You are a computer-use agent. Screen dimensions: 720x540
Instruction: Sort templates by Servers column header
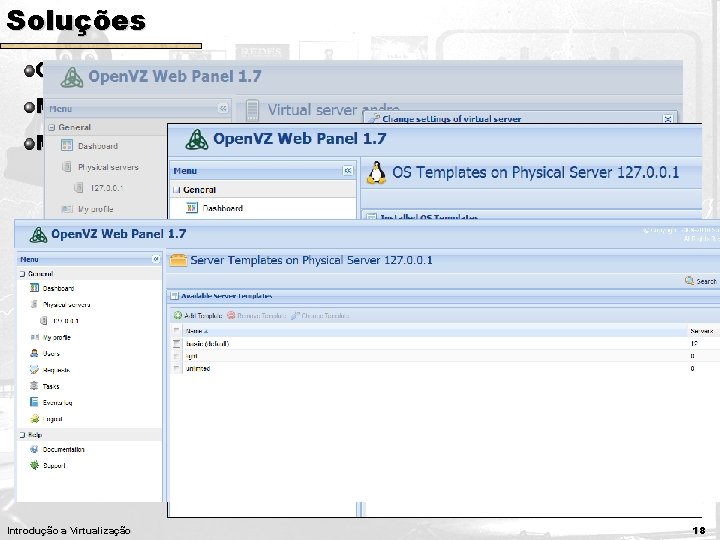[702, 331]
